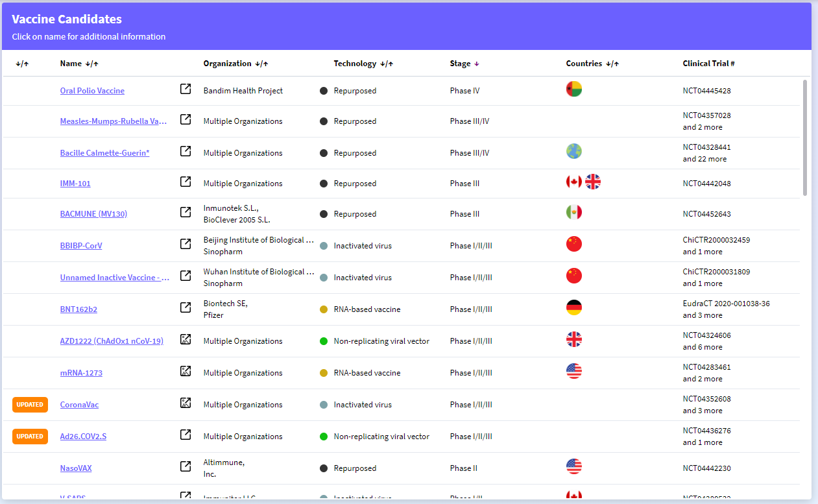
Task: Open the Oral Polio Vaccine link
Action: [x=92, y=91]
